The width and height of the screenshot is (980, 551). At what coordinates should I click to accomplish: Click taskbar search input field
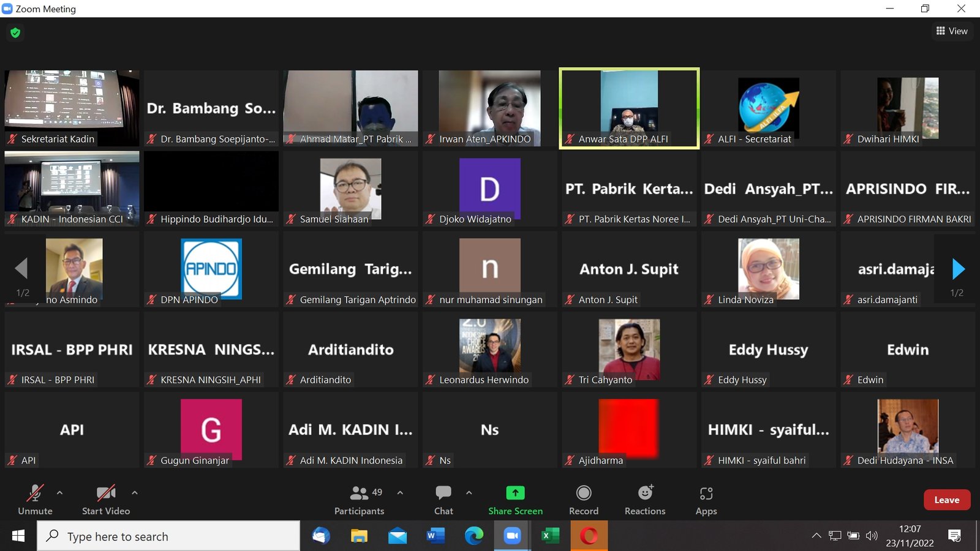tap(168, 536)
